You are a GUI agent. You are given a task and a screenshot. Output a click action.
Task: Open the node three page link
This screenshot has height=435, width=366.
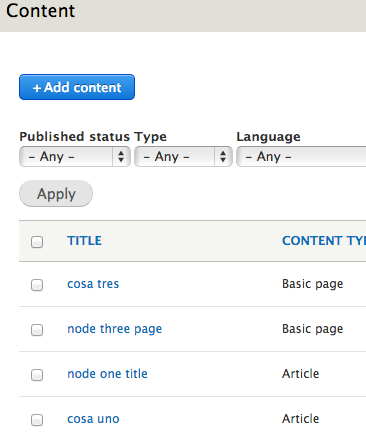click(x=114, y=329)
